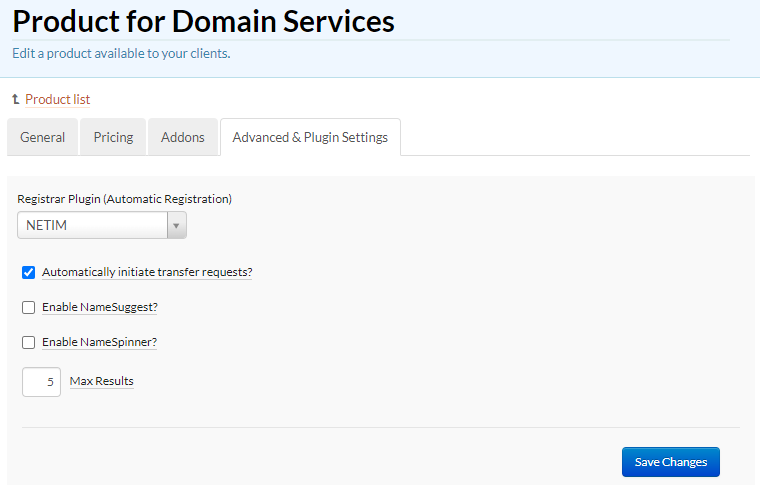Image resolution: width=760 pixels, height=485 pixels.
Task: Click the Save Changes button
Action: click(671, 462)
